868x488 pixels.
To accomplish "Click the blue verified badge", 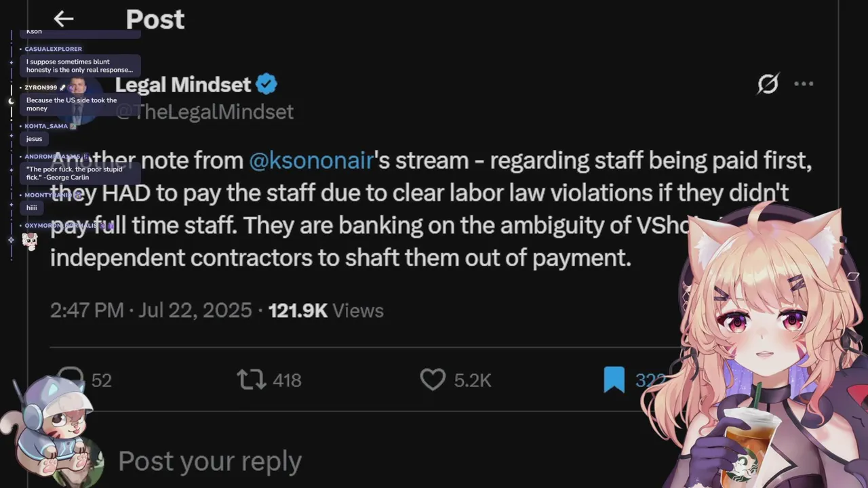I will point(267,85).
